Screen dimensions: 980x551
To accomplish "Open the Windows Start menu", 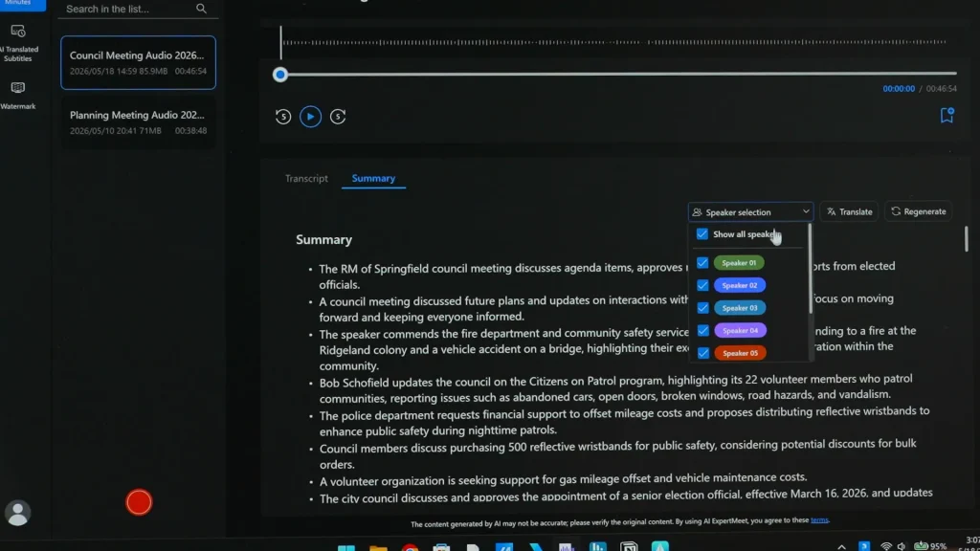I will pos(346,547).
